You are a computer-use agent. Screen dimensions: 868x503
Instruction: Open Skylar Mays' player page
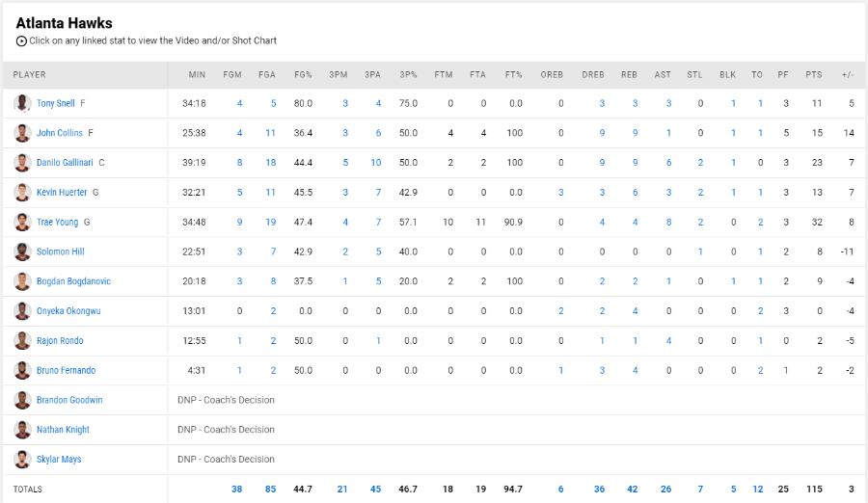[59, 460]
